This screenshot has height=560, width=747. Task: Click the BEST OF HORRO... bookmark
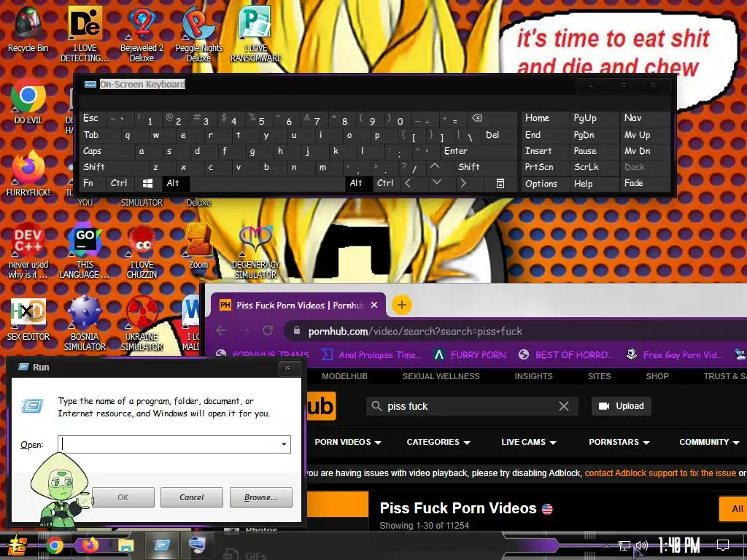click(565, 355)
